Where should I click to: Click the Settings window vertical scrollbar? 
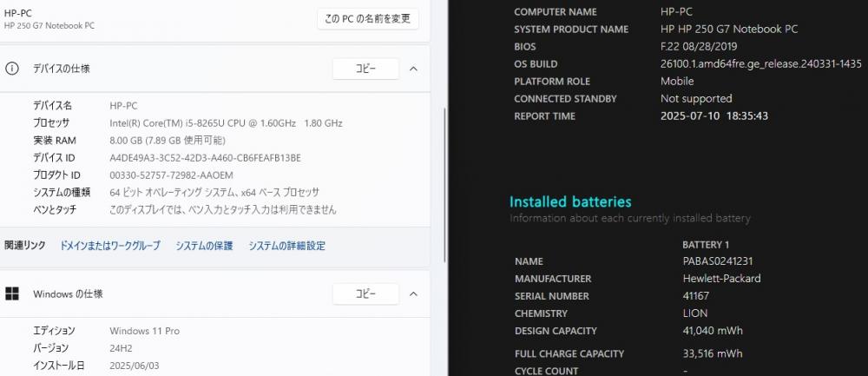445,184
